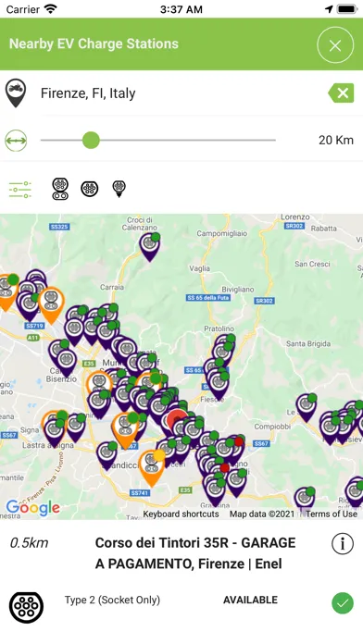Image resolution: width=363 pixels, height=644 pixels.
Task: Tap the location services arrow in status bar
Action: (329, 8)
